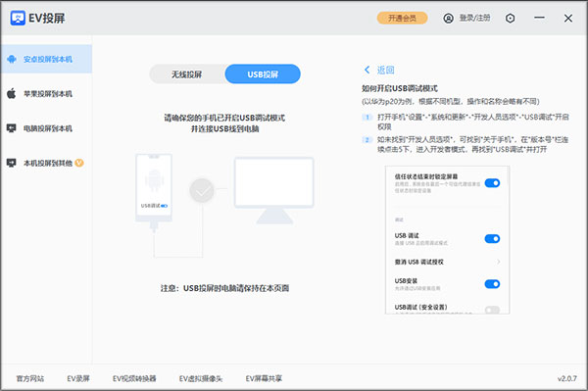Click the 开通会员 button
Screen dimensions: 588x391
[x=402, y=18]
